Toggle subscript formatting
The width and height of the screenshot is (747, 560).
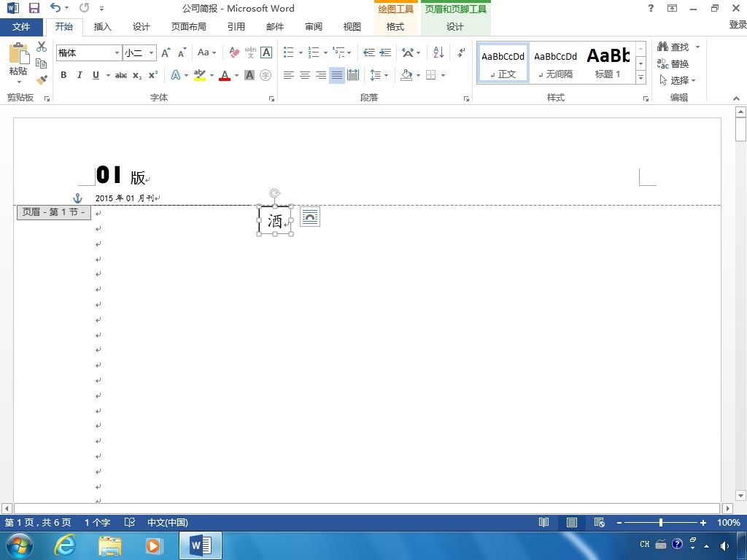[137, 75]
